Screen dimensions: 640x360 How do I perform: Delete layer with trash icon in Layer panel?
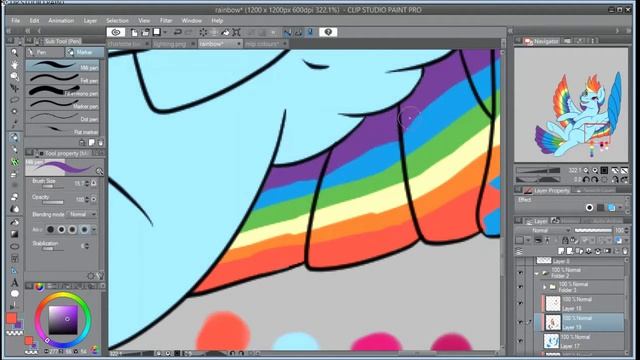point(625,251)
